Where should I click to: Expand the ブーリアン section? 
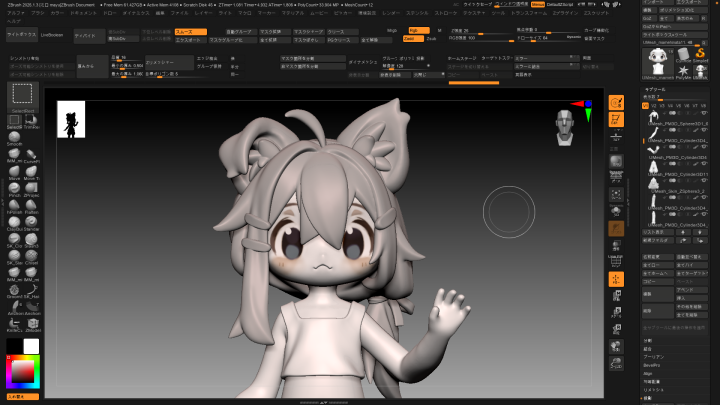pyautogui.click(x=653, y=357)
